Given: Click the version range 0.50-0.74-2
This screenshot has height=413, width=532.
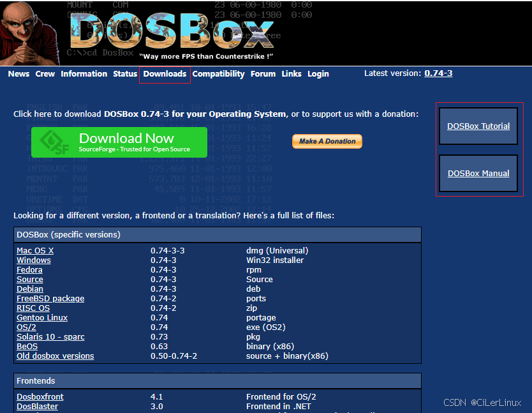Looking at the screenshot, I should [x=174, y=356].
